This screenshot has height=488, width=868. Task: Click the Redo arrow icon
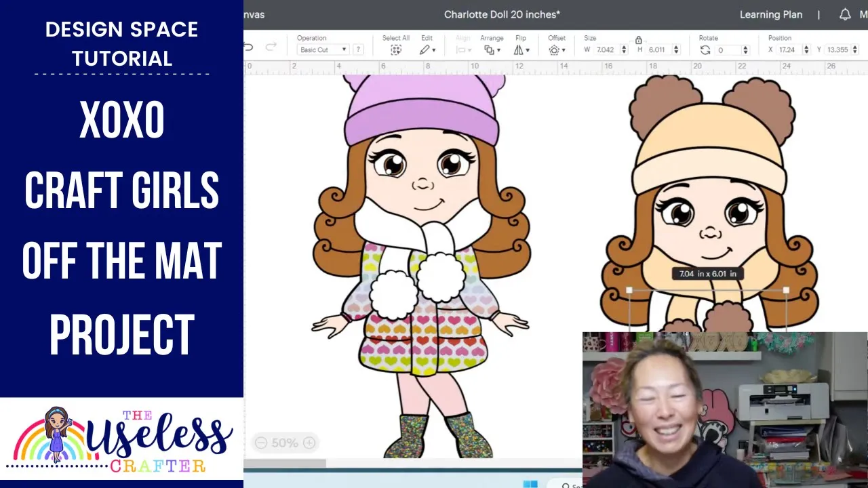click(x=271, y=47)
